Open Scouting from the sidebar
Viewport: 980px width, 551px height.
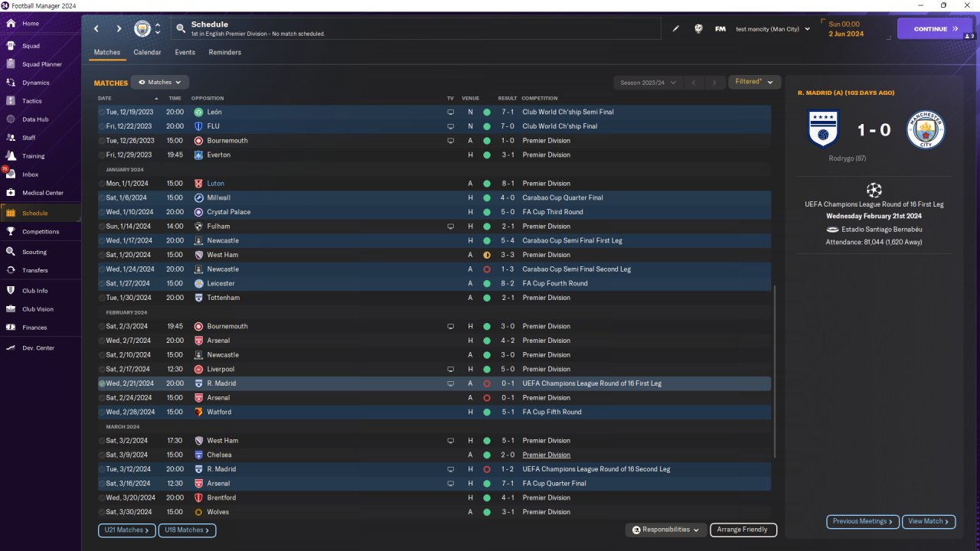34,252
